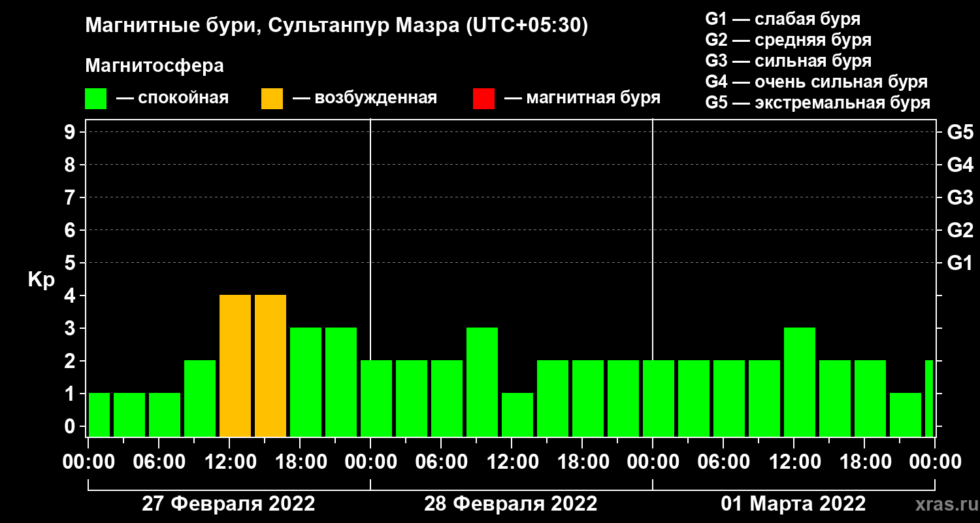Click the 'G2 — средняя буря' legend line

789,40
